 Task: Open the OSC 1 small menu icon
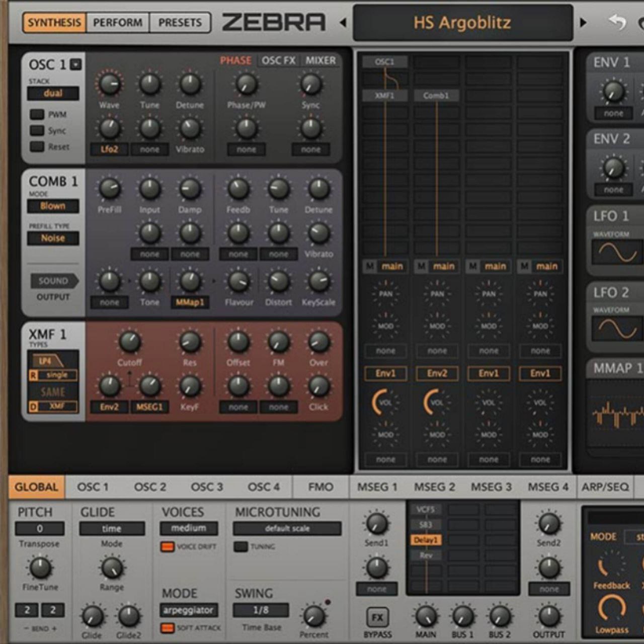[x=75, y=64]
